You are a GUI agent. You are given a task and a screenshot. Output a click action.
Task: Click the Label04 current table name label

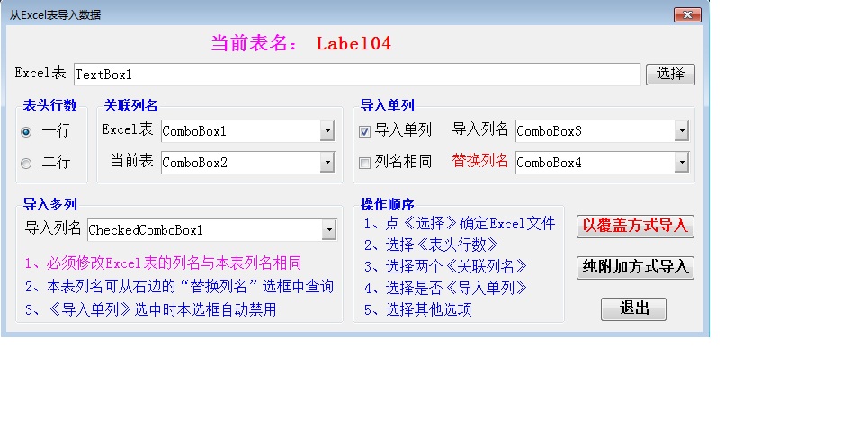click(353, 43)
